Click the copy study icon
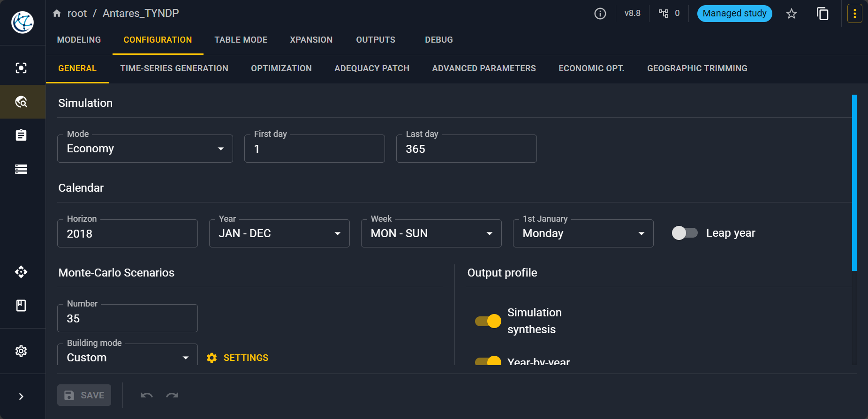This screenshot has width=868, height=419. [823, 14]
